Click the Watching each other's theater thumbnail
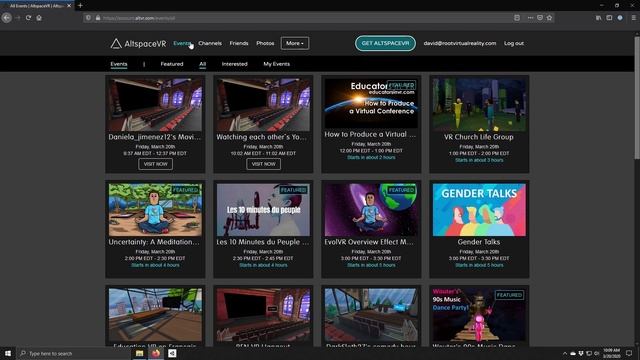The width and height of the screenshot is (640, 360). pos(263,104)
